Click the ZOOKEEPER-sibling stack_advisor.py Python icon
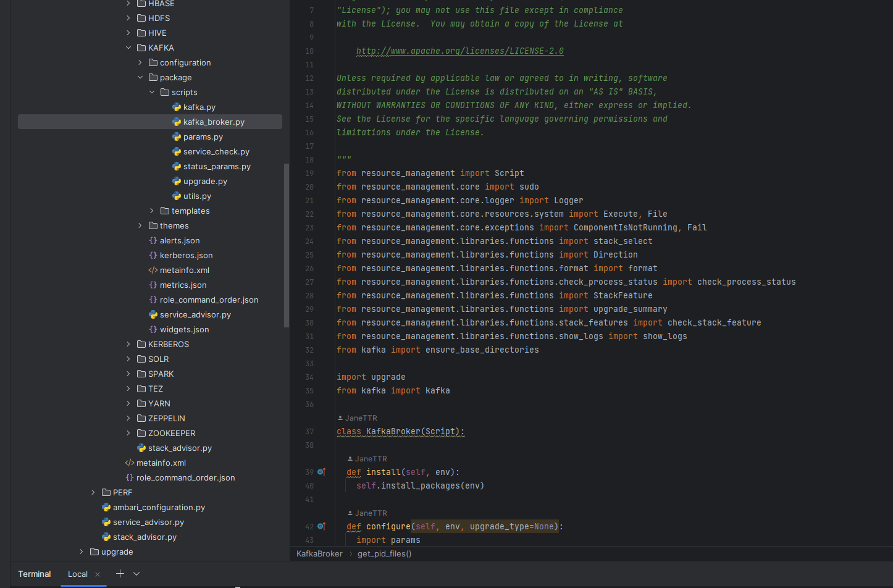The height and width of the screenshot is (588, 893). tap(141, 448)
